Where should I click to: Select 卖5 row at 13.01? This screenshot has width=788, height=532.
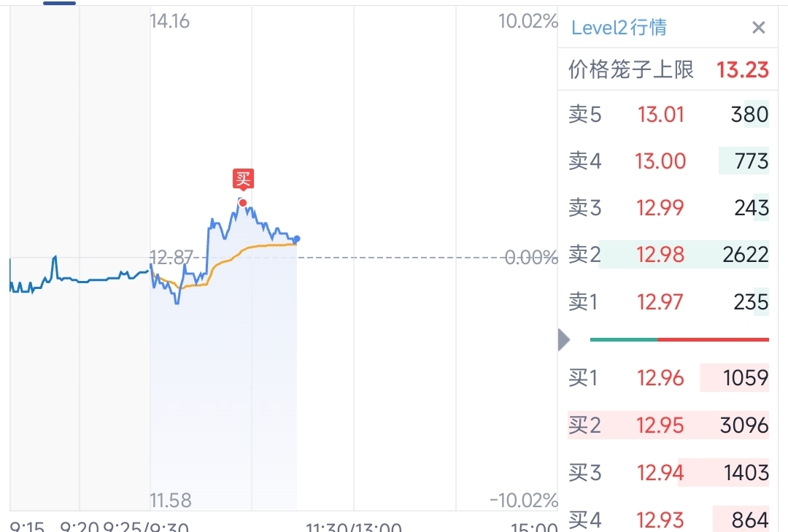pos(668,115)
